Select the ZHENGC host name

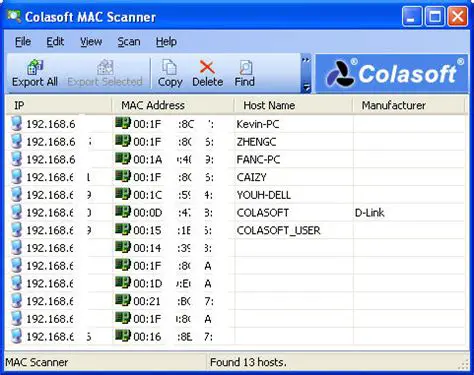point(256,142)
